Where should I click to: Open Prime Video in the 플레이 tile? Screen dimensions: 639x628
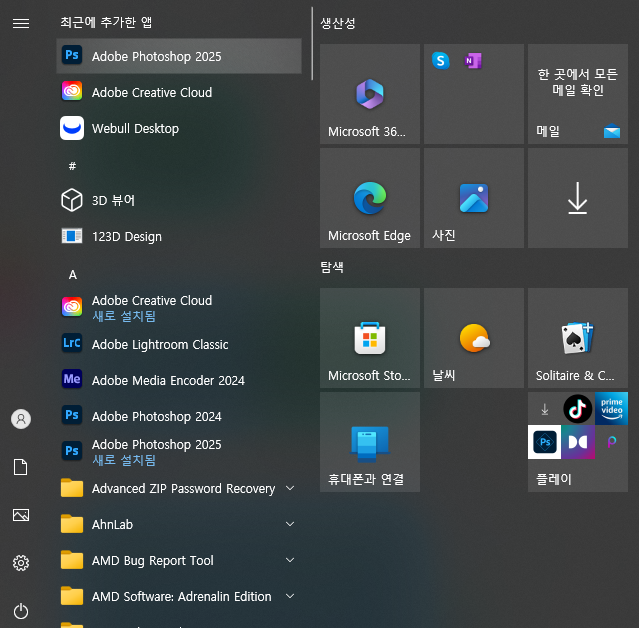click(611, 409)
